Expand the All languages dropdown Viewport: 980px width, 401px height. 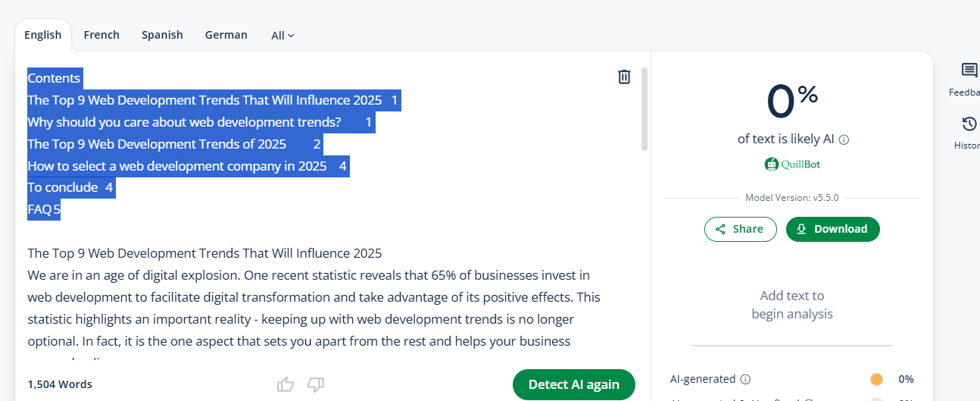coord(282,35)
